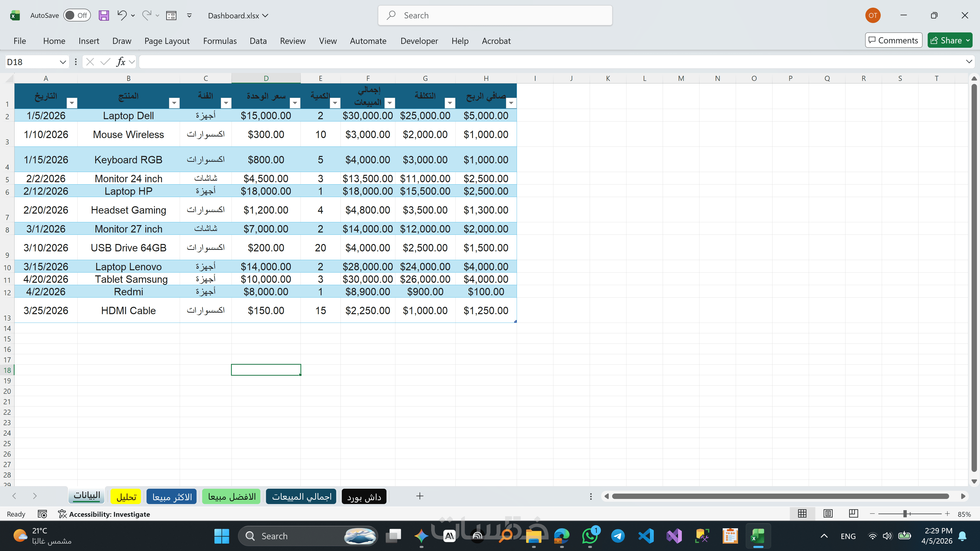Open the Formulas ribbon tab
Screen dimensions: 980x551
[x=220, y=41]
